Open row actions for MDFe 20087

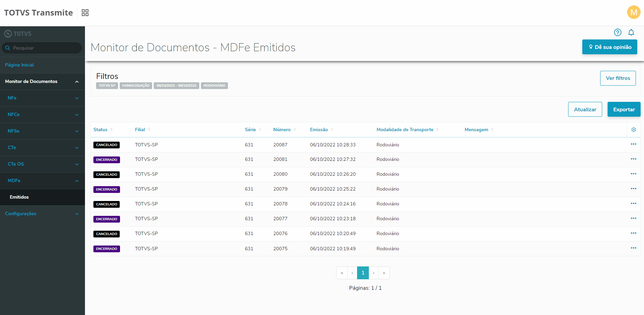[x=634, y=144]
